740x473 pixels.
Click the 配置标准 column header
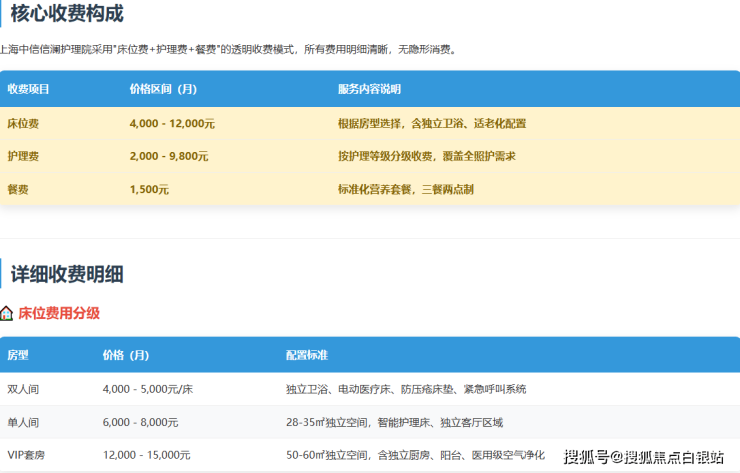307,355
